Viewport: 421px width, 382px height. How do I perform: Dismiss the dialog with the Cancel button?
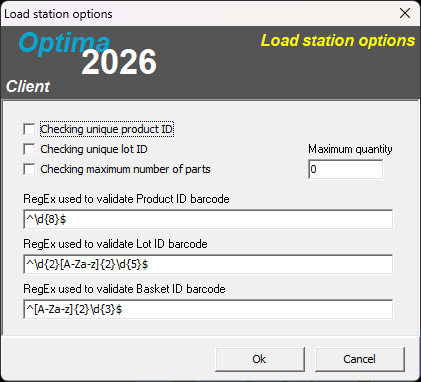[x=360, y=359]
